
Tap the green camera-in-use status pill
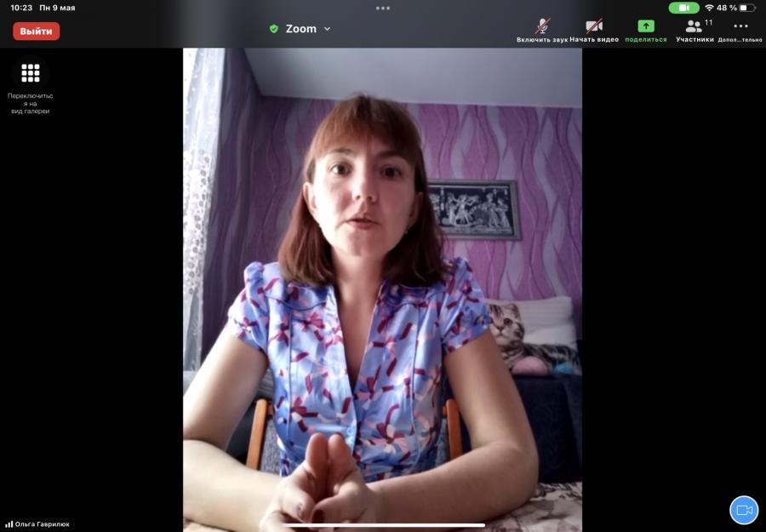pyautogui.click(x=683, y=8)
